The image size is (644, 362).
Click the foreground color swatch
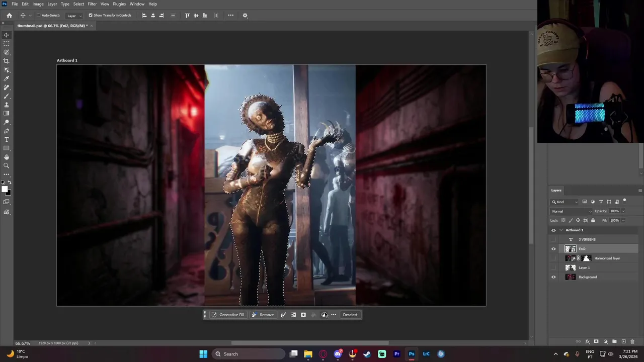click(4, 190)
